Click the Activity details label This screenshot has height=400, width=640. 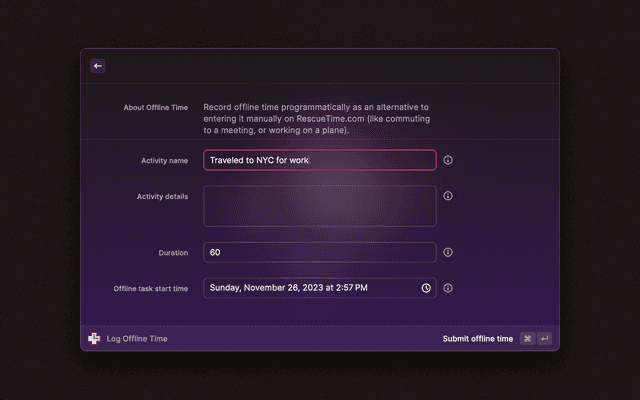pyautogui.click(x=162, y=196)
